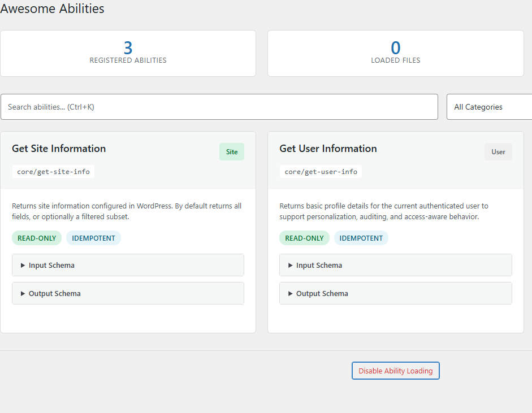This screenshot has width=532, height=413.
Task: Open the All Categories dropdown
Action: pyautogui.click(x=490, y=107)
